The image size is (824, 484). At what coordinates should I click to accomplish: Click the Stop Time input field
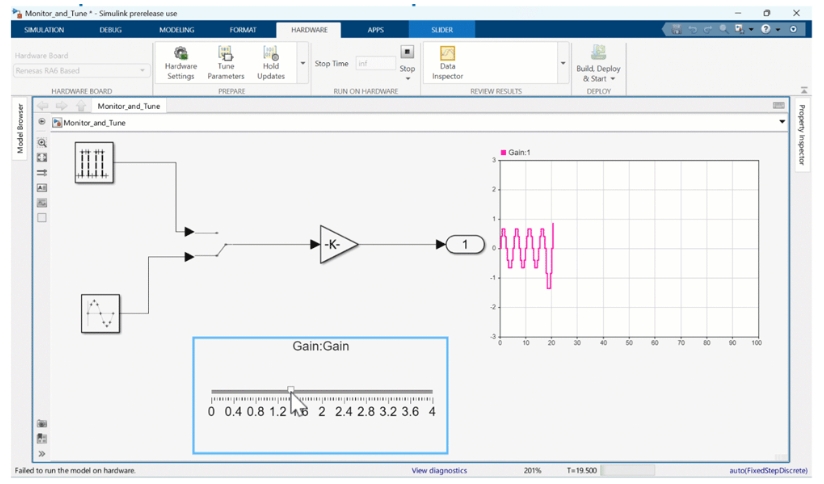[x=375, y=63]
